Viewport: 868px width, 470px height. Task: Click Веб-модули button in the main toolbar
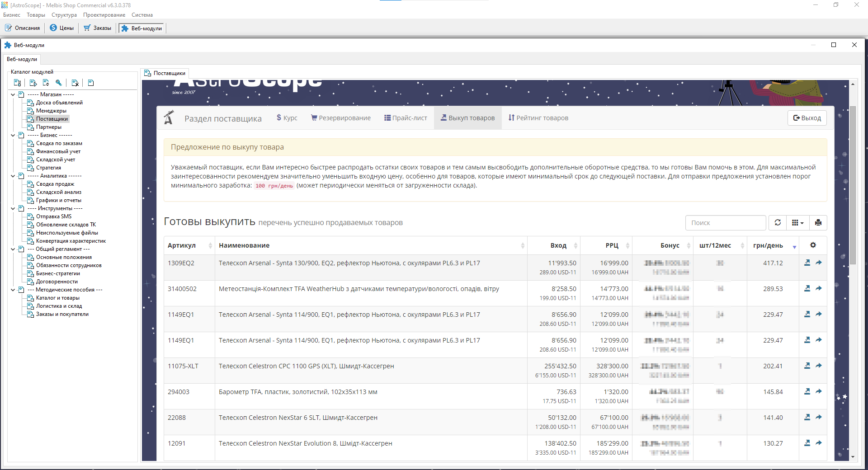click(x=142, y=28)
